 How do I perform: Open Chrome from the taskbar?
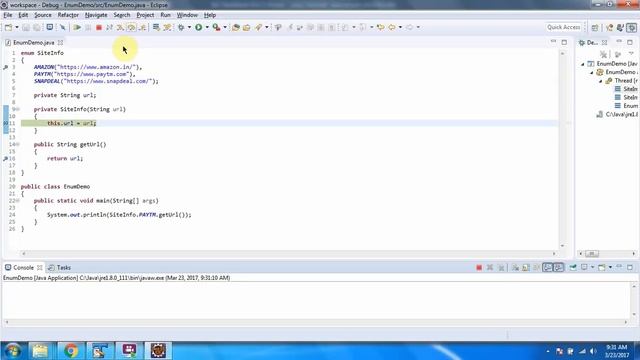point(71,351)
